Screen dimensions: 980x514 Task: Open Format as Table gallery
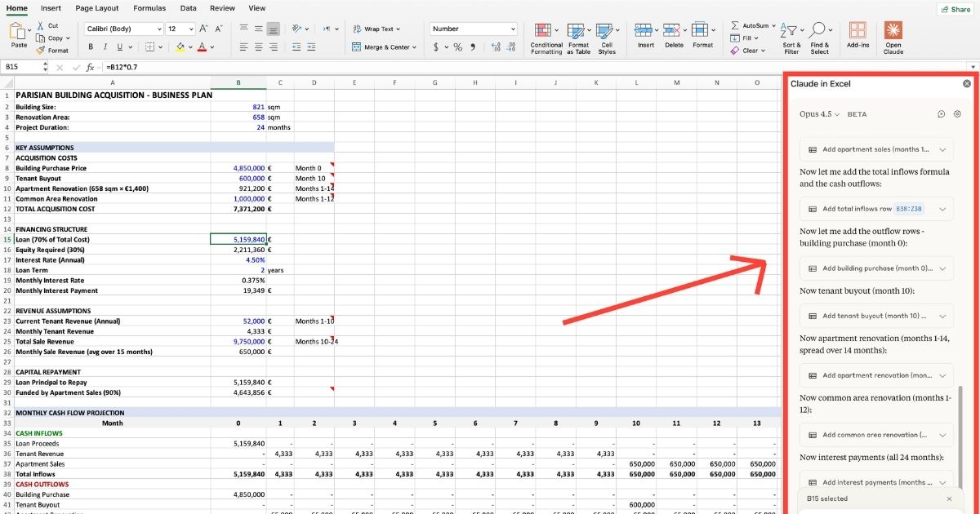[x=578, y=38]
